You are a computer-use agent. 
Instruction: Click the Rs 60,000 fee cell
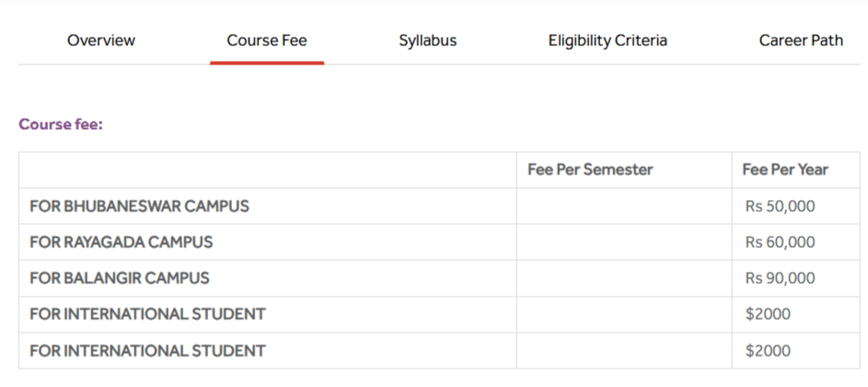780,242
